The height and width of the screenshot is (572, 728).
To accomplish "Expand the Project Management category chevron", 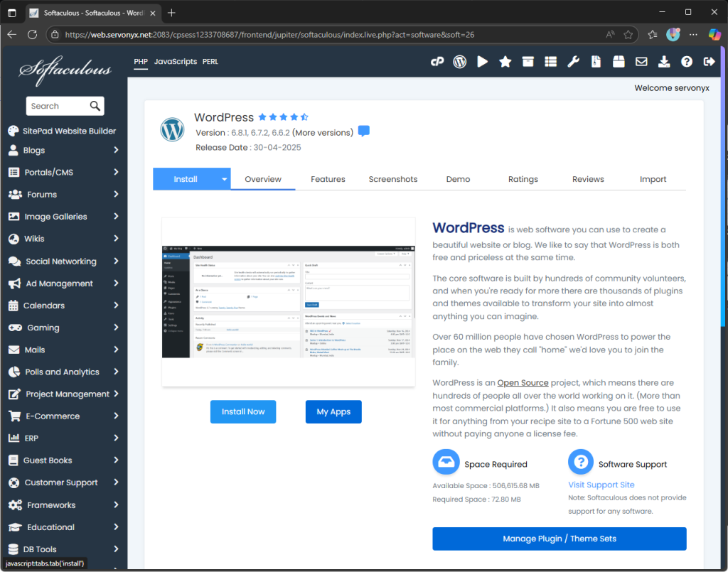I will coord(116,394).
